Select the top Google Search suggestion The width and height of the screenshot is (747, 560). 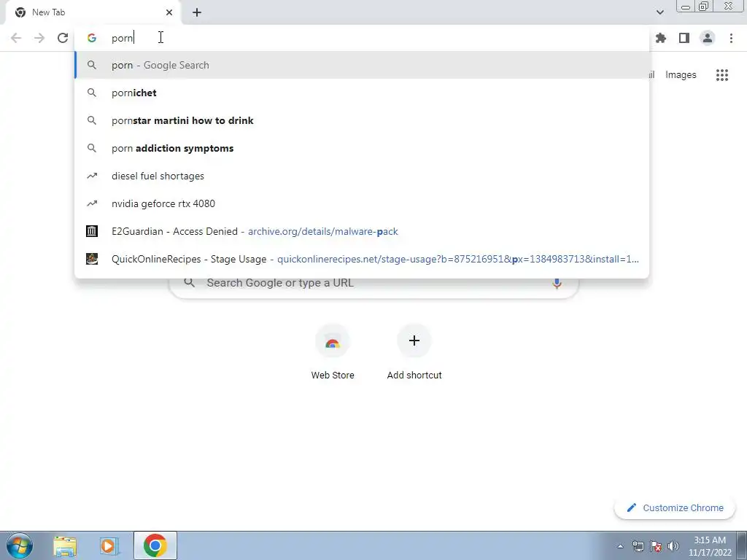click(362, 65)
